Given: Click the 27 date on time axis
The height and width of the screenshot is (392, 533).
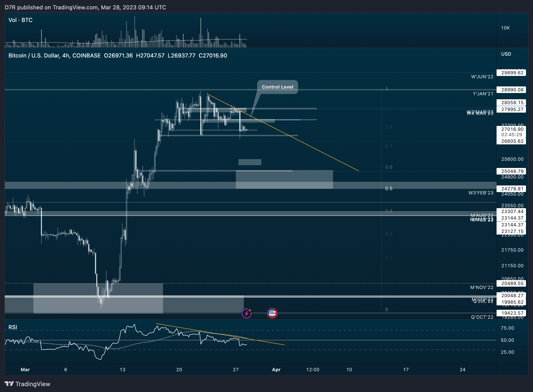Looking at the screenshot, I should pyautogui.click(x=235, y=370).
